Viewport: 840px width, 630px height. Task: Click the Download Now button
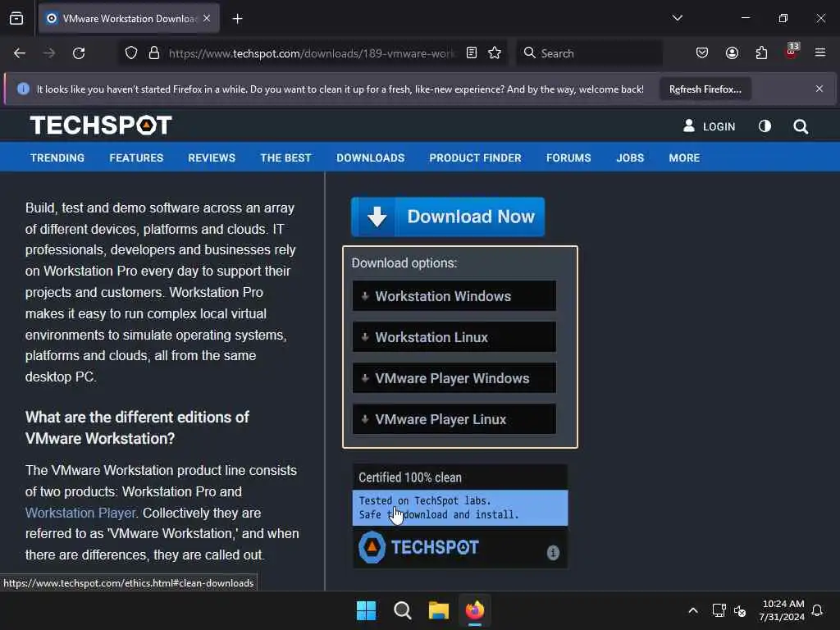click(448, 217)
